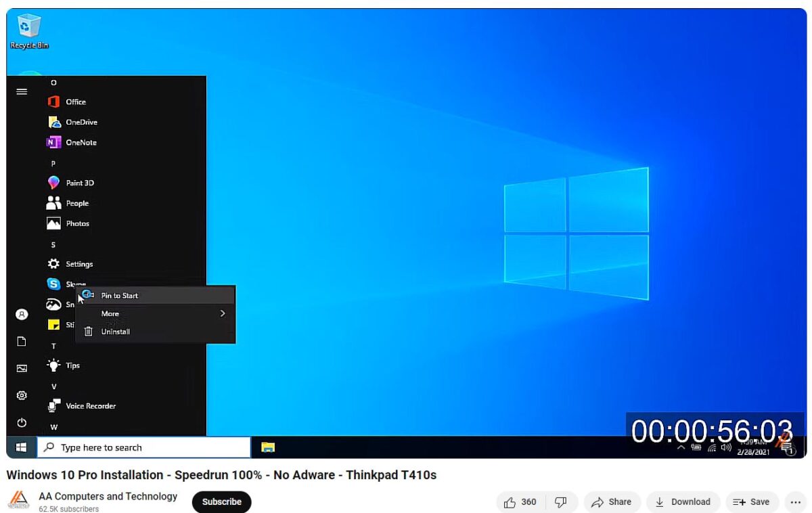Open Documents from Start sidebar

click(22, 341)
